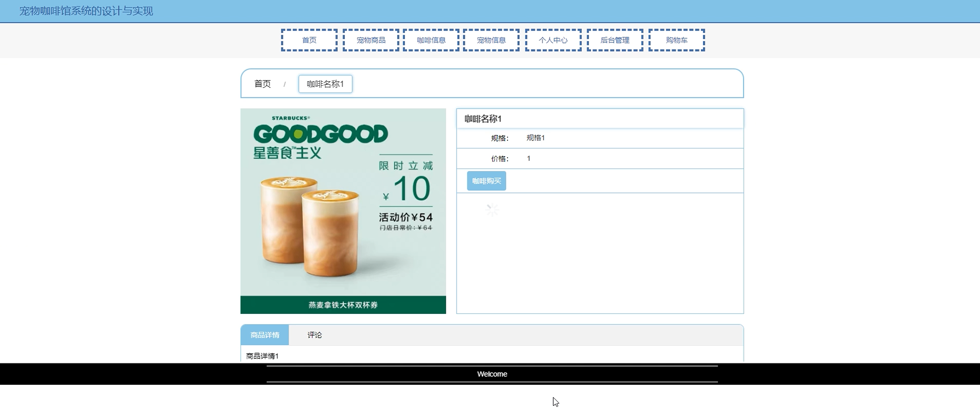Select 宠物信息 in the navigation bar
The width and height of the screenshot is (980, 416).
coord(491,40)
